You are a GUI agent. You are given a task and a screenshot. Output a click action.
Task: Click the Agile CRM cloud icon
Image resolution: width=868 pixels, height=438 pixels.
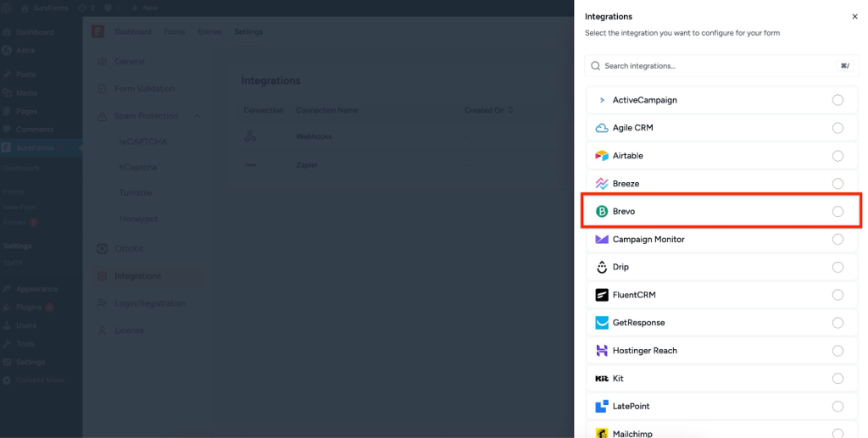tap(602, 128)
